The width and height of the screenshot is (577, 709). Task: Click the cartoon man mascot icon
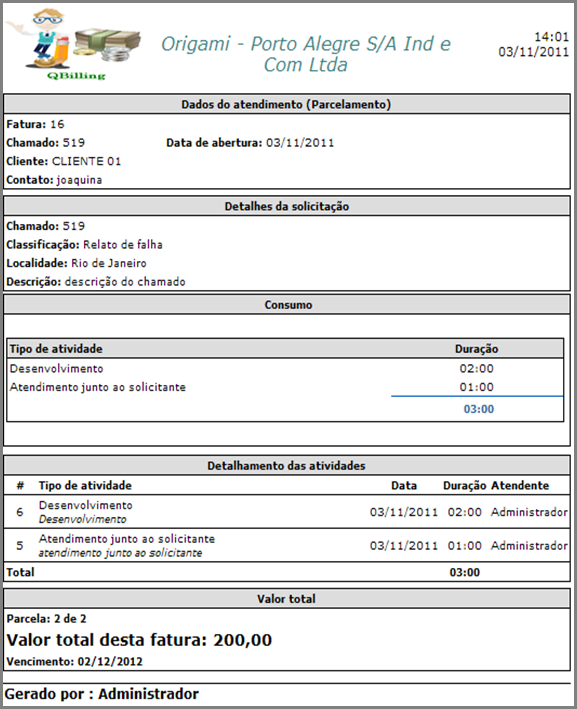[43, 38]
